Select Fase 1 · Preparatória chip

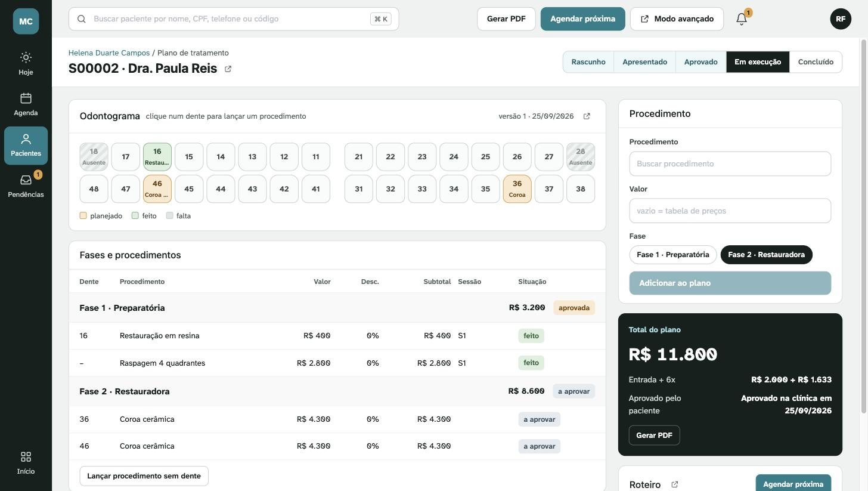[x=673, y=255]
